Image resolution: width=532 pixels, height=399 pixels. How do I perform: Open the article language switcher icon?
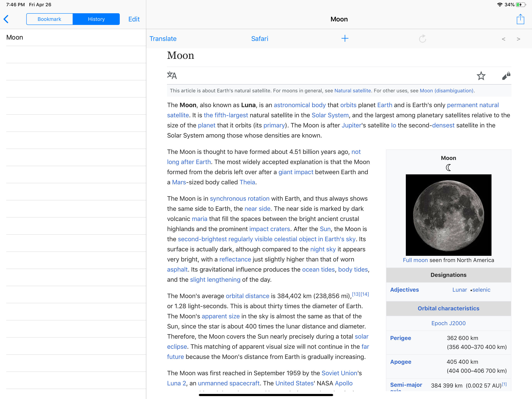[172, 75]
